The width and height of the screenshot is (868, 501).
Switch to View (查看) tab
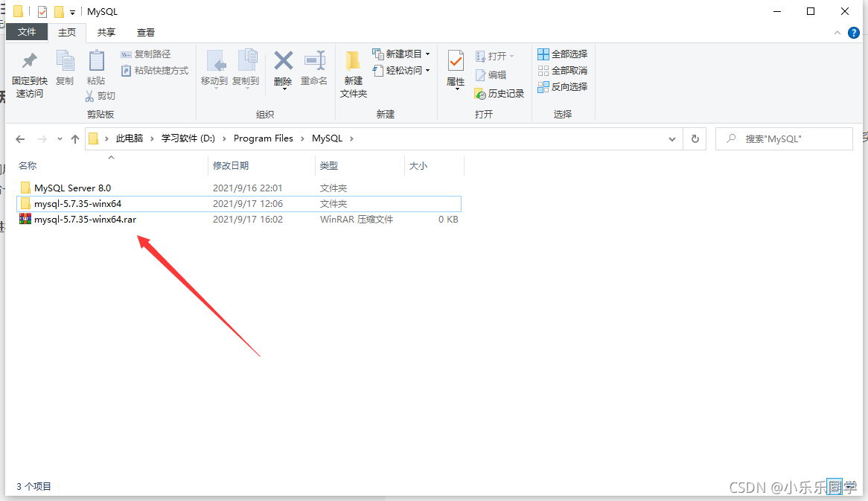pos(146,33)
